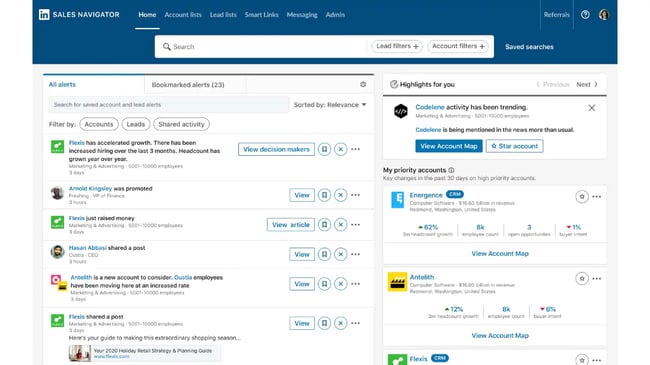Open the Holiday Retail Strategy guide thumbnail
The image size is (650, 365).
tap(80, 353)
